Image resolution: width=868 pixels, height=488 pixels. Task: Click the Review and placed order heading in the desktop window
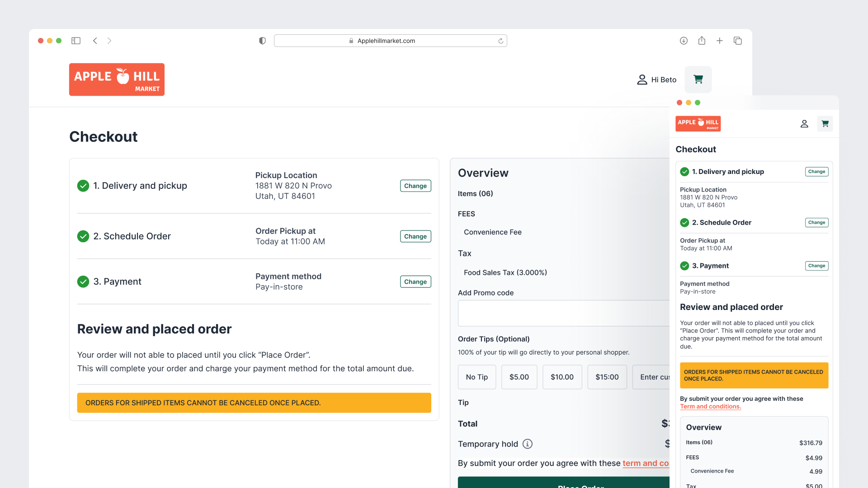[x=154, y=329]
